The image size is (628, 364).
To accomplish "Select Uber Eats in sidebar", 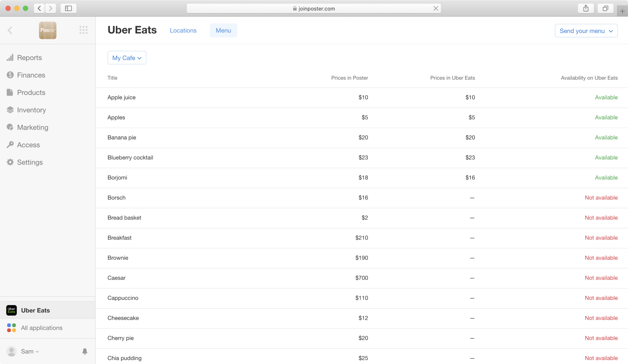I will click(48, 310).
